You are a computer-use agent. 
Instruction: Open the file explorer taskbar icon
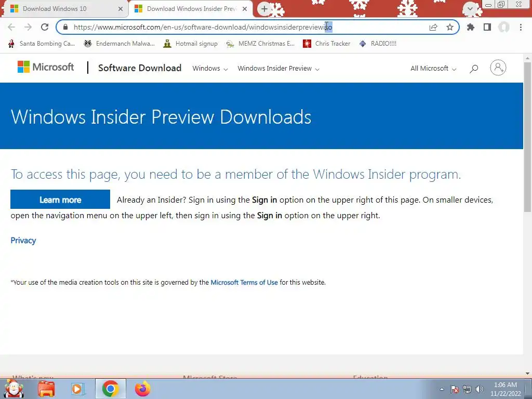coord(46,389)
